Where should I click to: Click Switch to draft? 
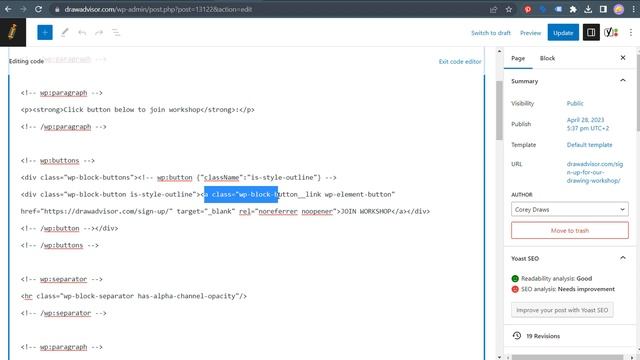(491, 33)
